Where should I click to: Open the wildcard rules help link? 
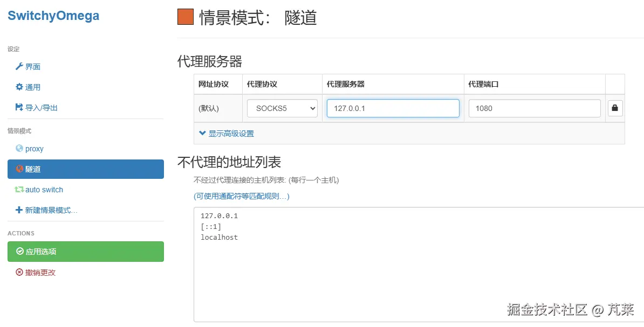point(242,196)
